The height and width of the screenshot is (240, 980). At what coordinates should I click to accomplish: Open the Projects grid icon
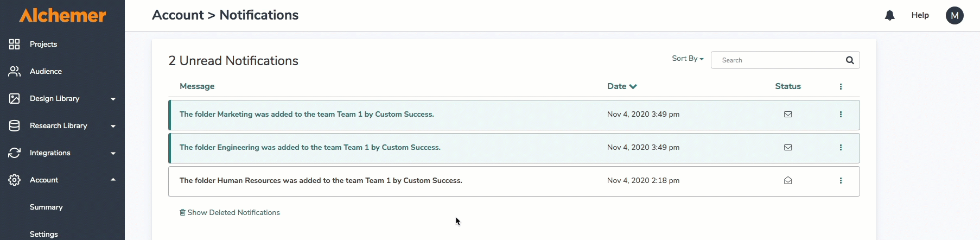[x=15, y=44]
